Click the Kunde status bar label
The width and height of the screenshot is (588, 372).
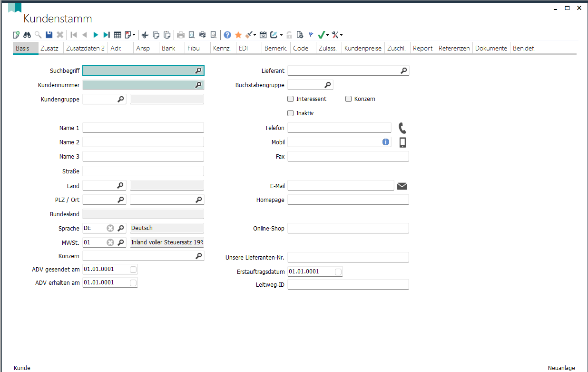pyautogui.click(x=22, y=368)
